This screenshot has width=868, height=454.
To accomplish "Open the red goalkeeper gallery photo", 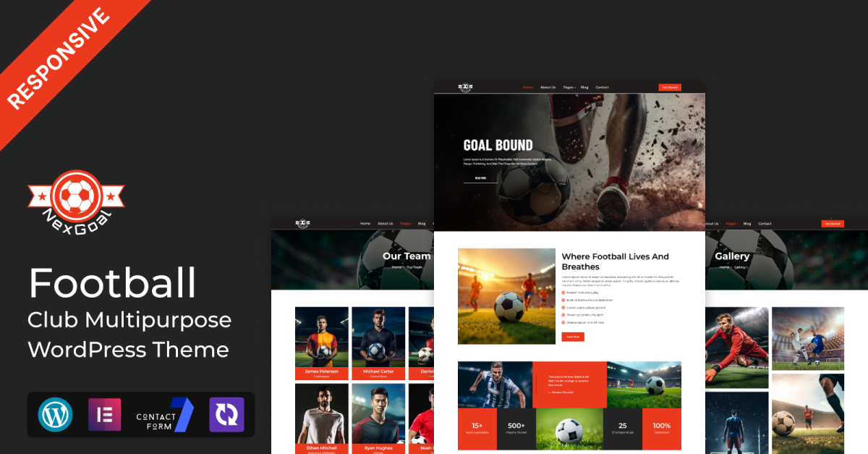I will (736, 348).
